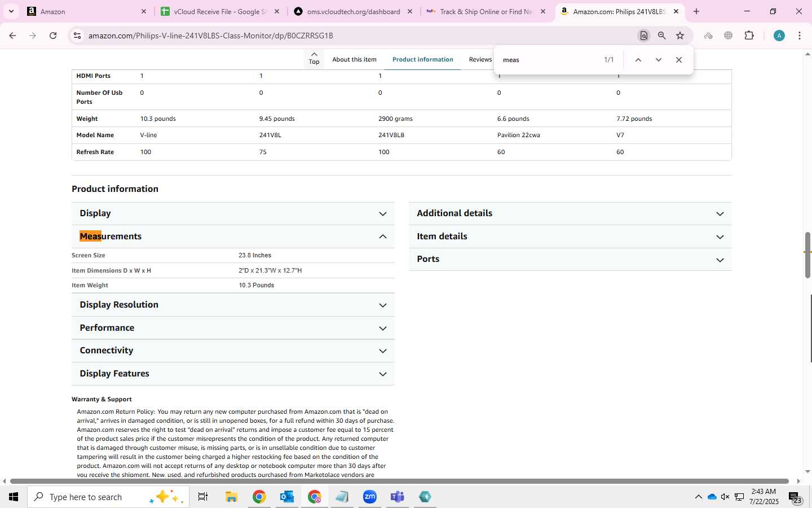812x508 pixels.
Task: Open the site information icon in address bar
Action: pyautogui.click(x=77, y=36)
